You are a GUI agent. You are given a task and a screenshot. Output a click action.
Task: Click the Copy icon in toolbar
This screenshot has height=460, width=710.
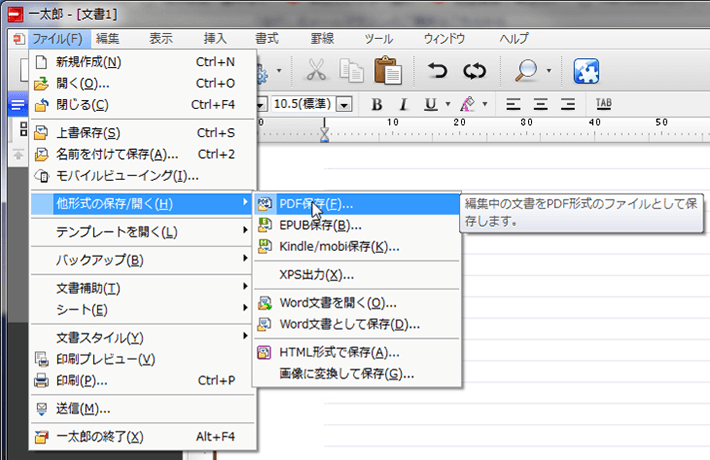point(350,71)
